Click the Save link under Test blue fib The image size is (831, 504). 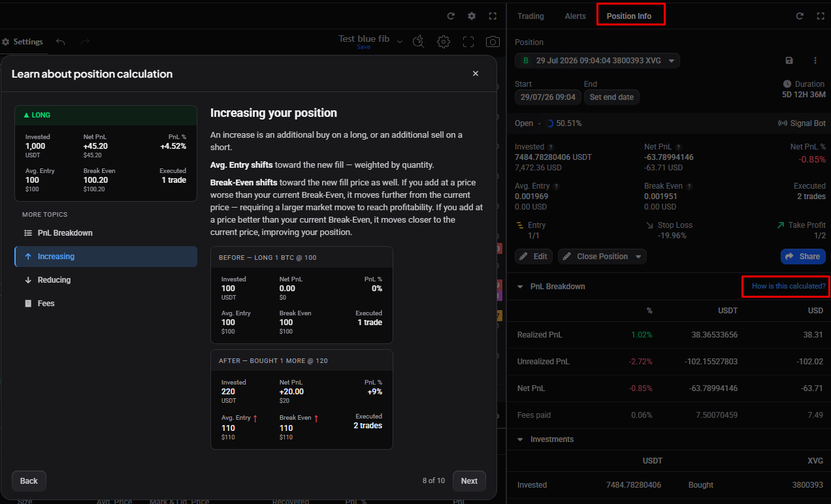pos(364,47)
